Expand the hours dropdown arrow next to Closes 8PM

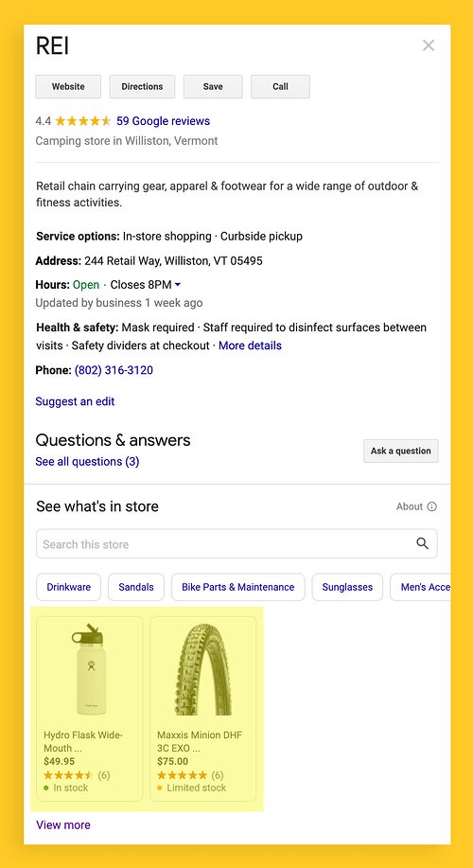[178, 285]
